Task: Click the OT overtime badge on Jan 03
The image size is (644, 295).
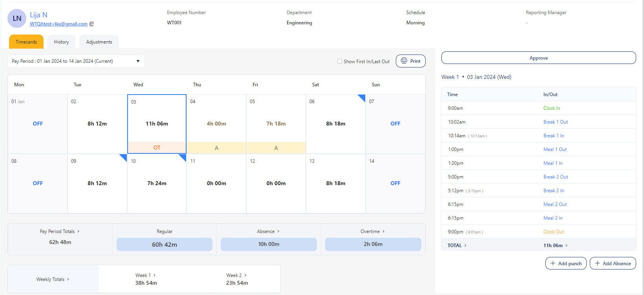Action: [157, 147]
